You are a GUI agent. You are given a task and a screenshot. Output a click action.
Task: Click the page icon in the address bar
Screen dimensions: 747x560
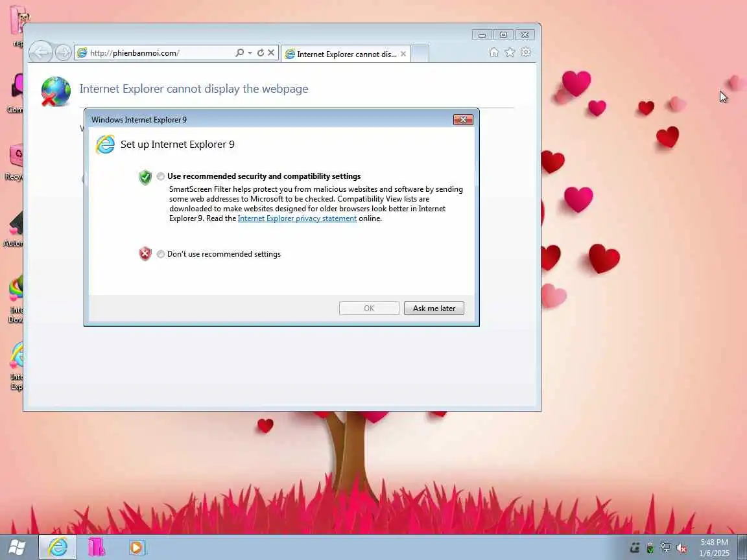point(82,53)
